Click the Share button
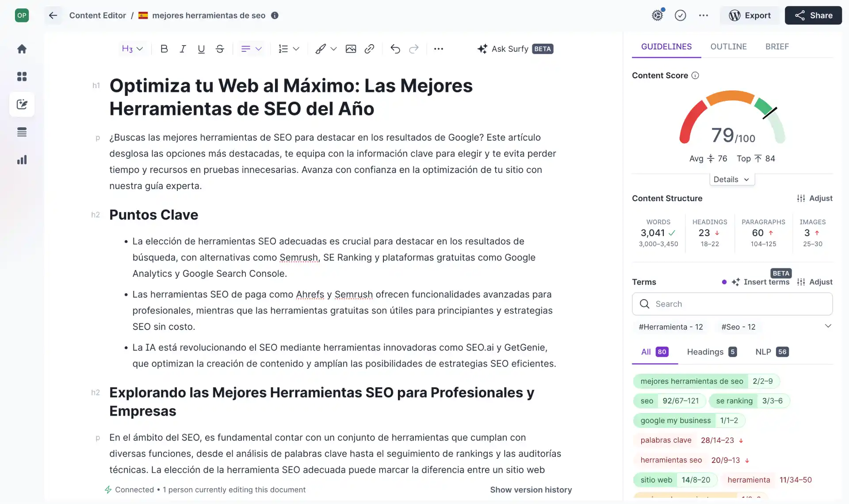The height and width of the screenshot is (504, 849). 813,15
